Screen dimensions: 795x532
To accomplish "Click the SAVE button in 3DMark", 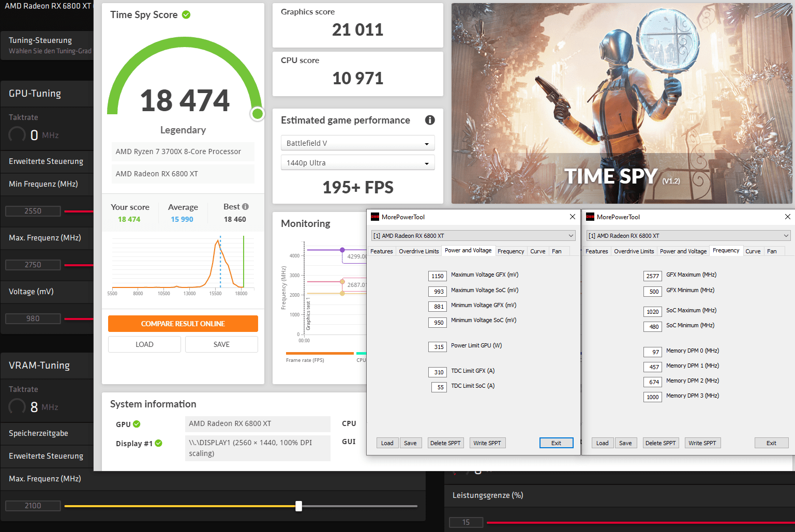I will coord(221,344).
